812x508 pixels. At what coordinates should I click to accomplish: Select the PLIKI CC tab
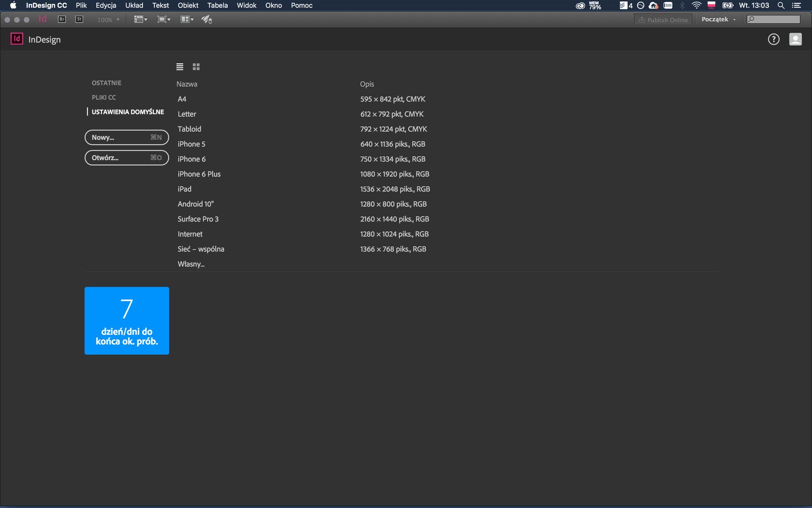(104, 97)
